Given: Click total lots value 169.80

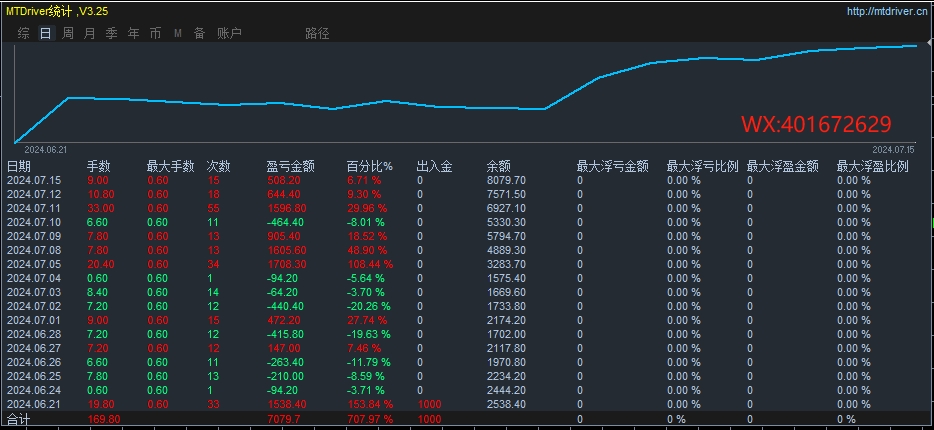Looking at the screenshot, I should coord(104,419).
